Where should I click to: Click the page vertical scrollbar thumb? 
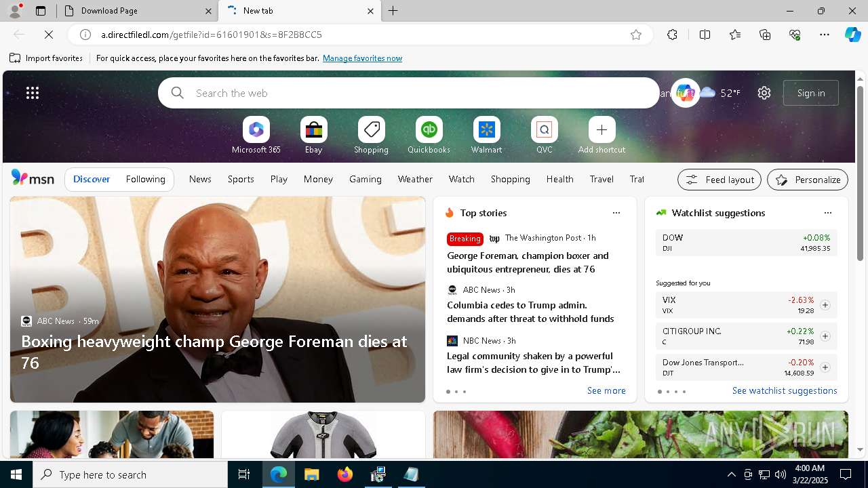coord(860,173)
